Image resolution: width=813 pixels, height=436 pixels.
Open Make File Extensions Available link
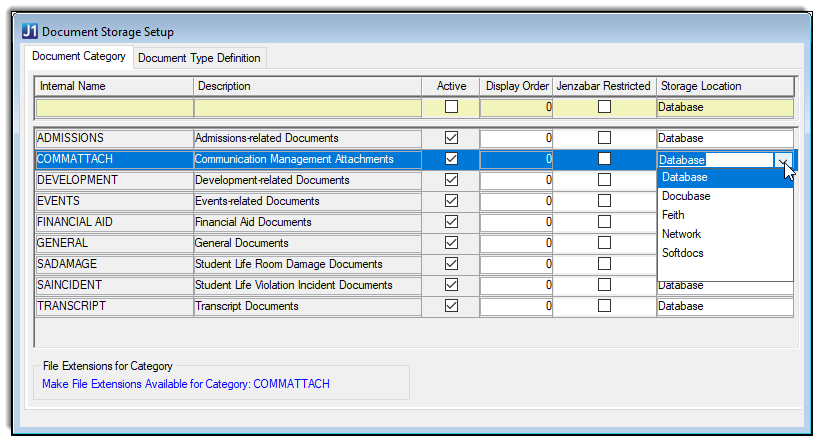pos(185,384)
